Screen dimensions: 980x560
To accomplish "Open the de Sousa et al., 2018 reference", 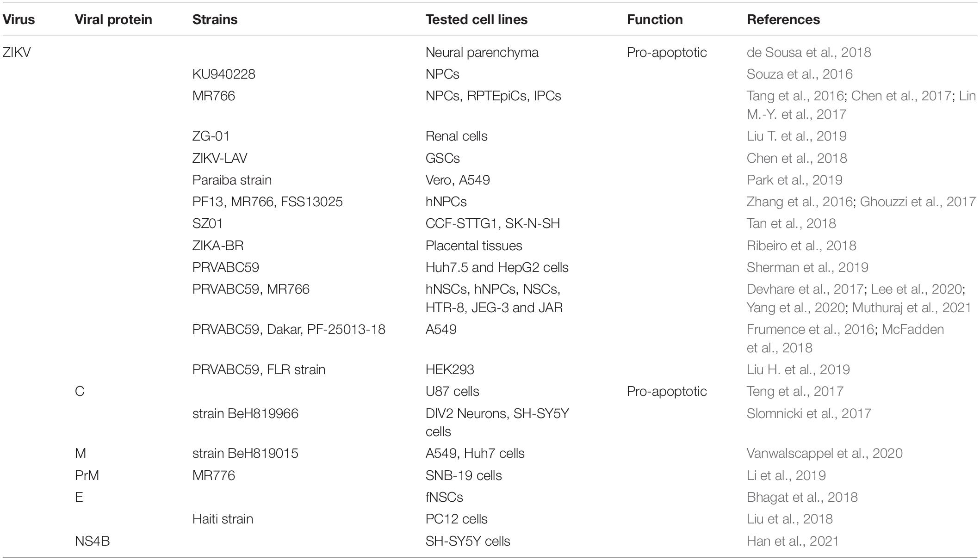I will [x=808, y=52].
